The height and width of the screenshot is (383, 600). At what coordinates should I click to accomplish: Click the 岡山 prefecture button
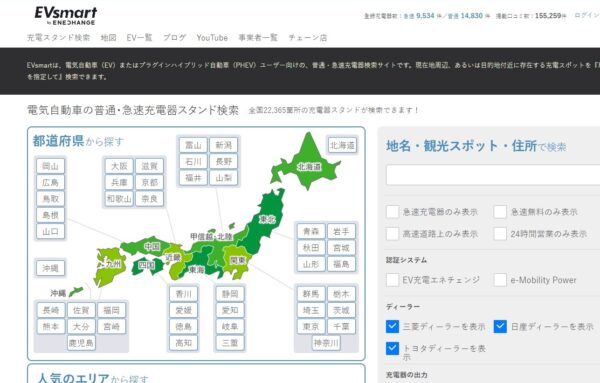[51, 166]
